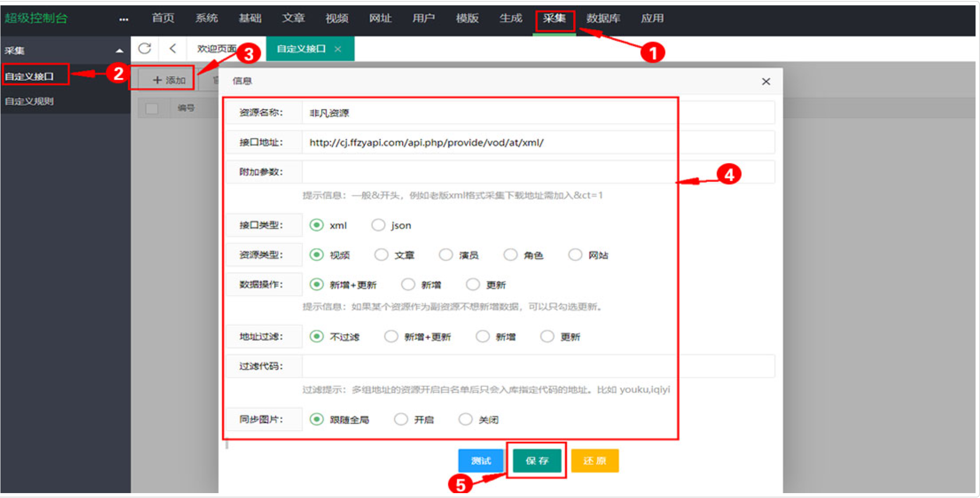The image size is (980, 498).
Task: Open the three-dots menu beside 超级控制台
Action: (124, 19)
